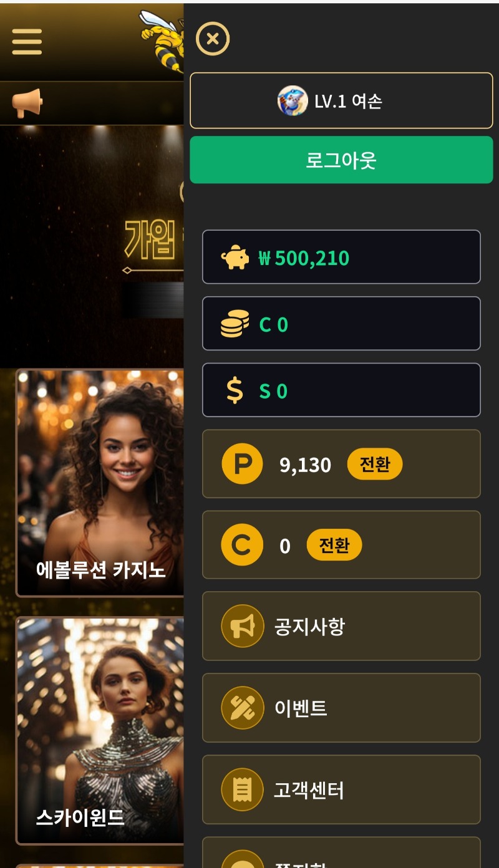Click the yellow P points icon
This screenshot has width=499, height=868.
(242, 464)
